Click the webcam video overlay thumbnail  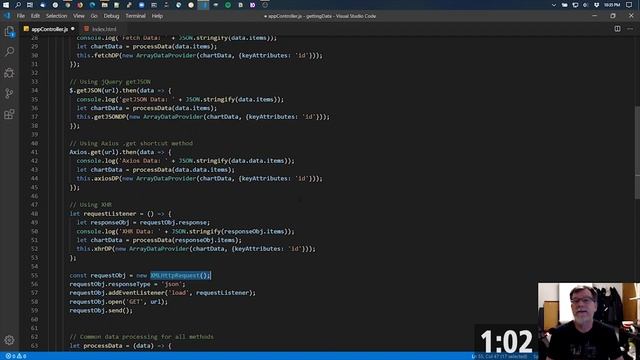[589, 321]
